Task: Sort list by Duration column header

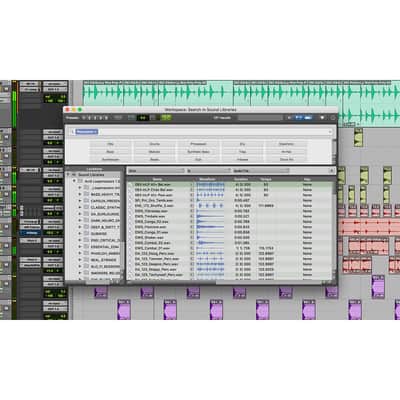Action: pos(242,179)
